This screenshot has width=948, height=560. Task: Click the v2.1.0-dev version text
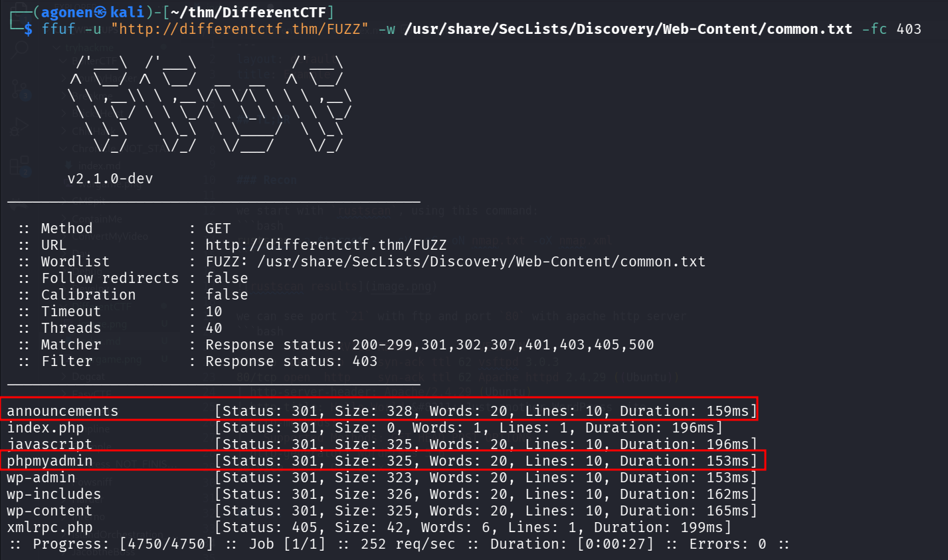coord(110,179)
